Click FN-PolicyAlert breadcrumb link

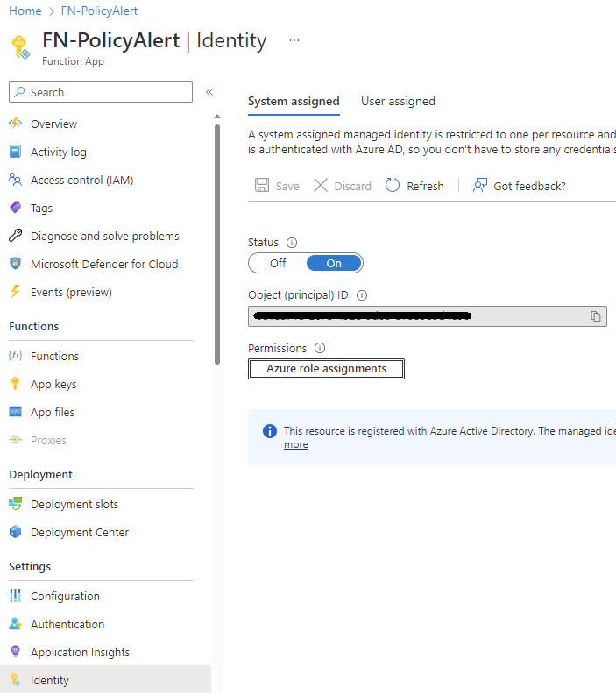(x=99, y=11)
